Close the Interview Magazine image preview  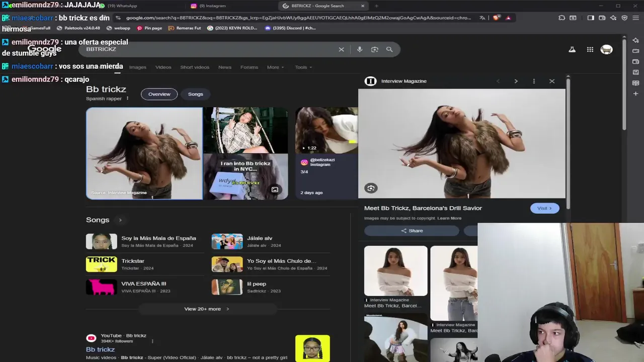pyautogui.click(x=552, y=81)
